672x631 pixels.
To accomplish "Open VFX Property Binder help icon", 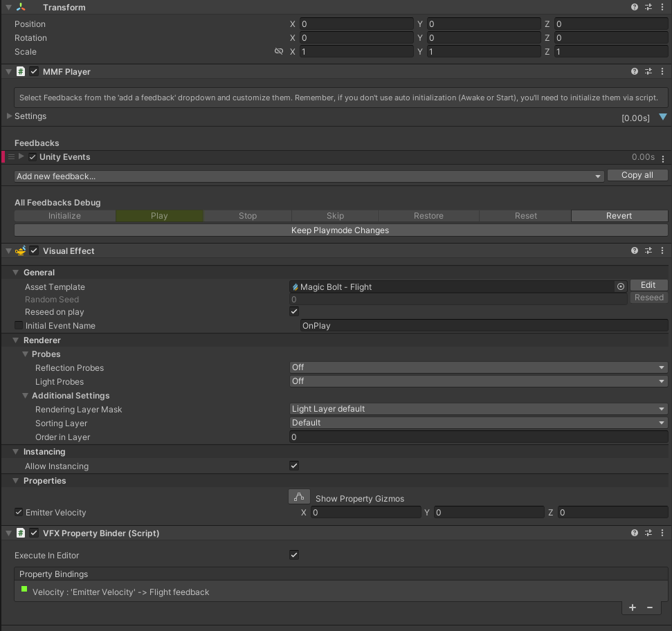I will (635, 533).
